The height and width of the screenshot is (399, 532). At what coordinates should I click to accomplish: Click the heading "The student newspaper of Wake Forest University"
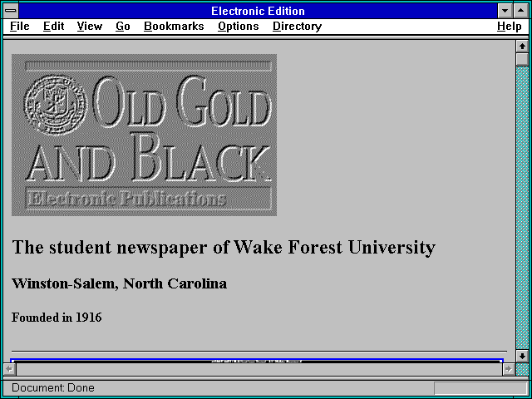[x=224, y=248]
